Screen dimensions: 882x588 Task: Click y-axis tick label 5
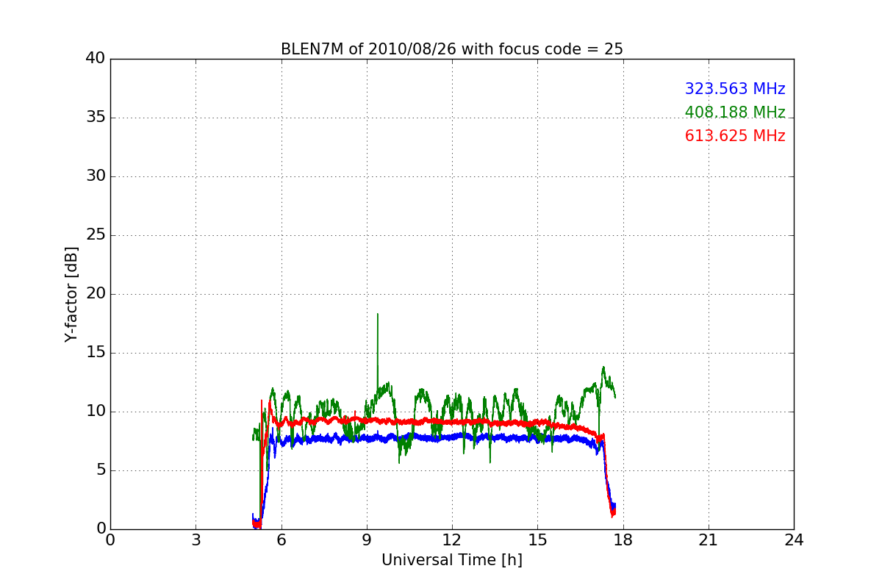tap(101, 470)
